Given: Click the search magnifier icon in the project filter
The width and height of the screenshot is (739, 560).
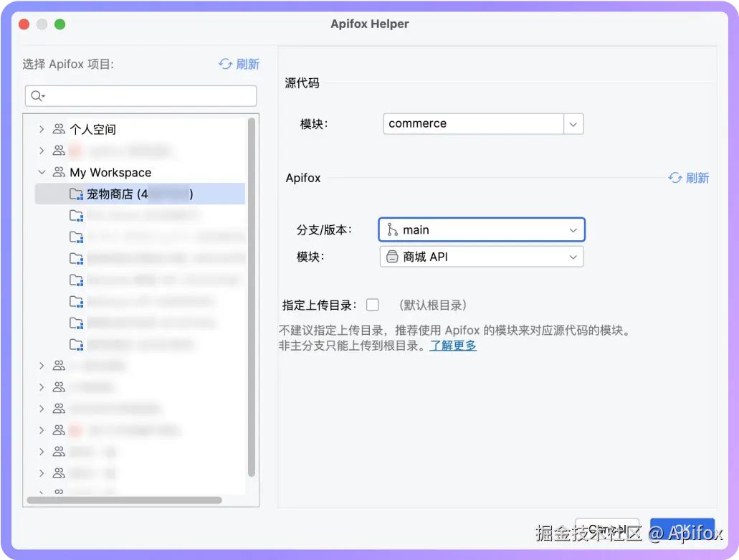Looking at the screenshot, I should (37, 95).
